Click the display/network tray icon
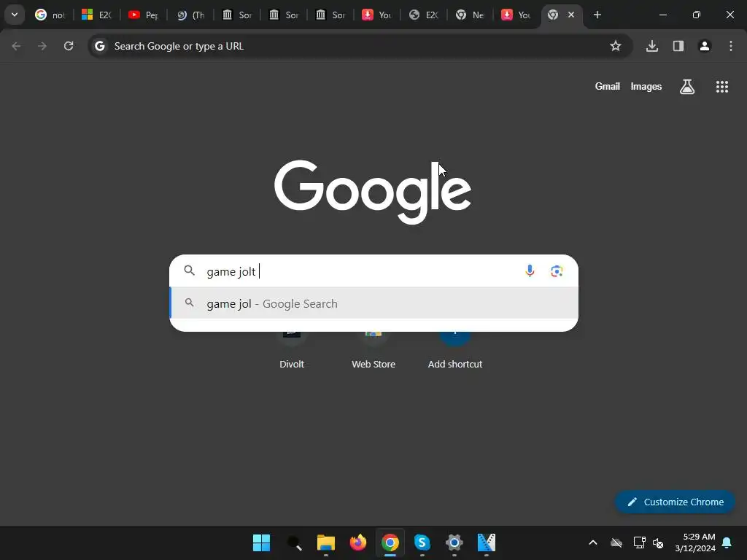747x560 pixels. click(x=639, y=542)
